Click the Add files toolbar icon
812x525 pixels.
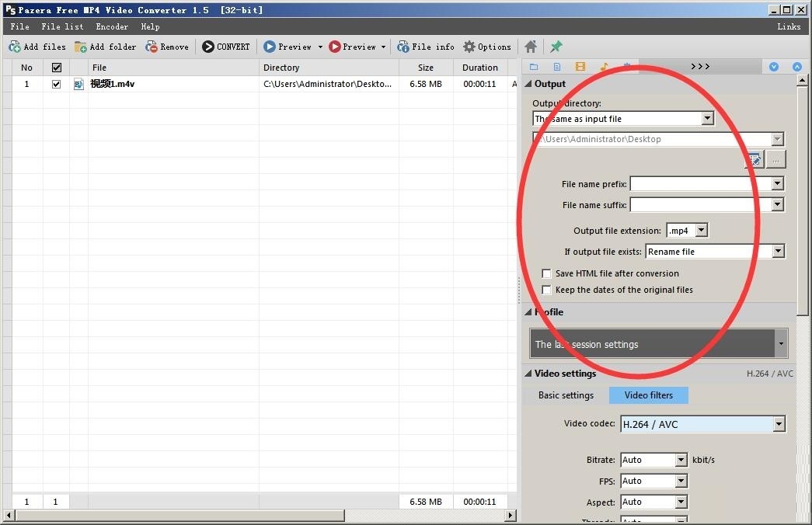(x=15, y=47)
